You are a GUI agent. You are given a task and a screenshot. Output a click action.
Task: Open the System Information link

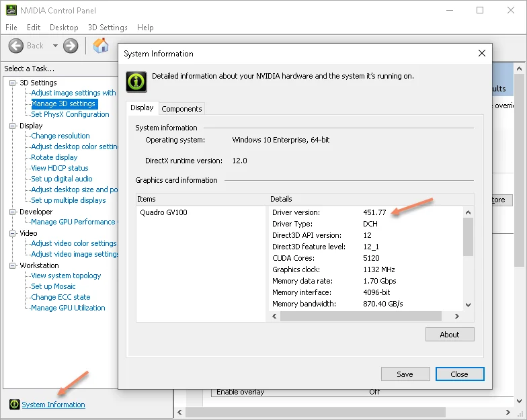click(x=53, y=405)
